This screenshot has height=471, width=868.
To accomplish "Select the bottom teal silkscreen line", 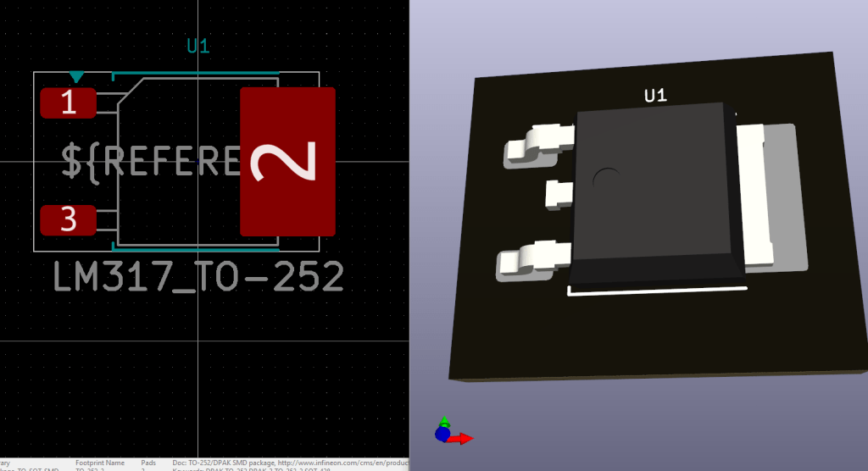I will 195,250.
